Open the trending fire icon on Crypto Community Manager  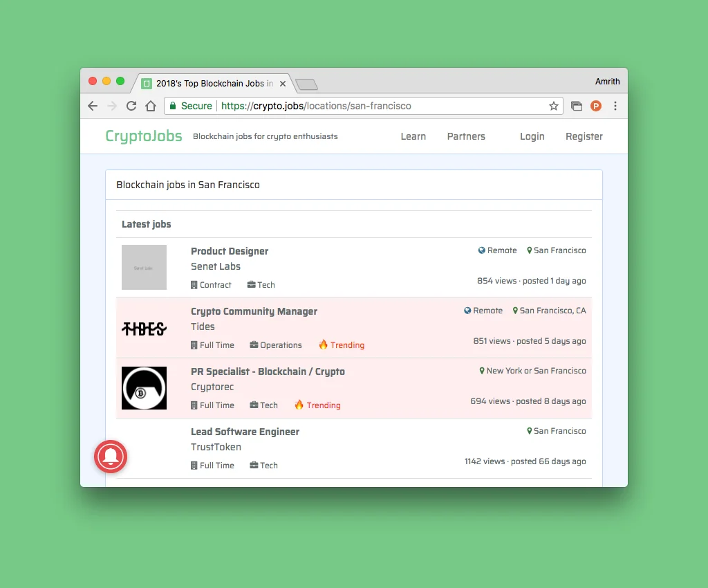pos(323,344)
